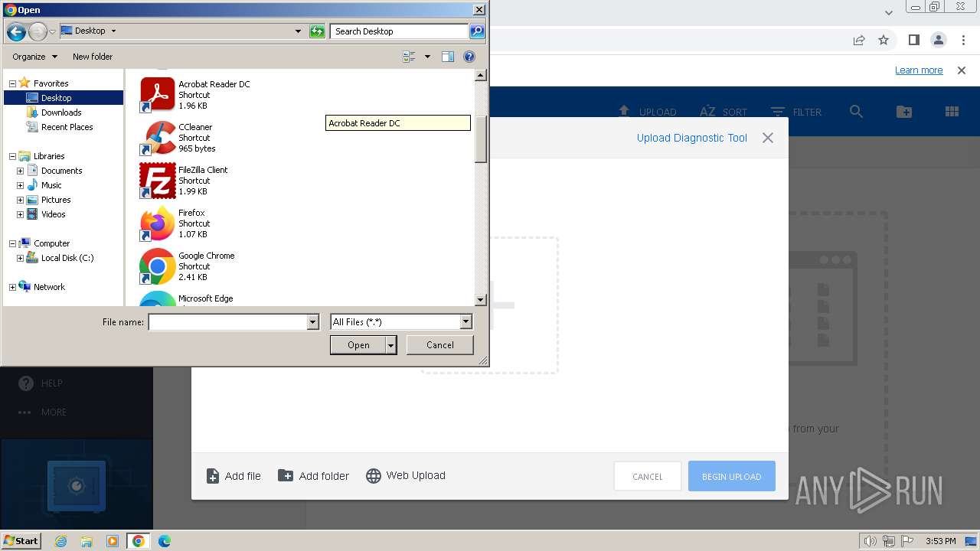Open the Organize menu

pyautogui.click(x=34, y=57)
